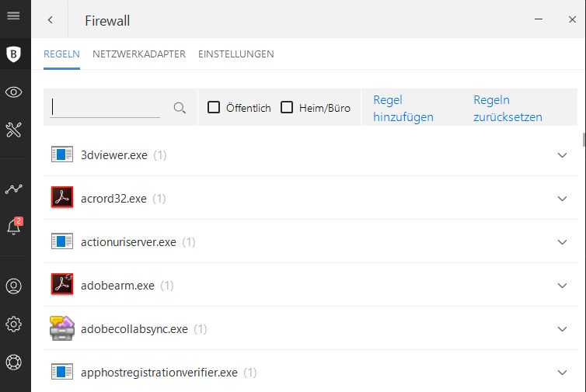
Task: Open the Privacy eye icon section
Action: pos(13,92)
